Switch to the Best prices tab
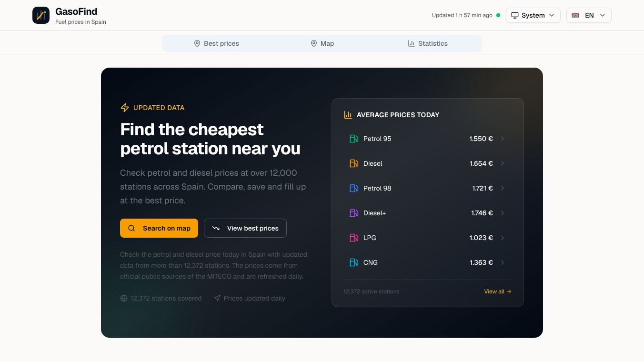 tap(216, 43)
